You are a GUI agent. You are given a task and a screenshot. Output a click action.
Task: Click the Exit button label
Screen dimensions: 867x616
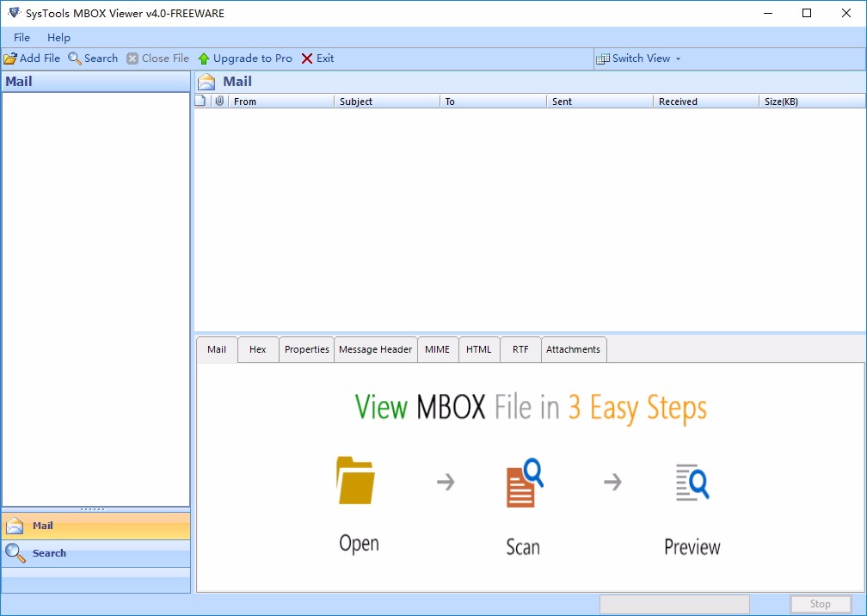pos(325,58)
